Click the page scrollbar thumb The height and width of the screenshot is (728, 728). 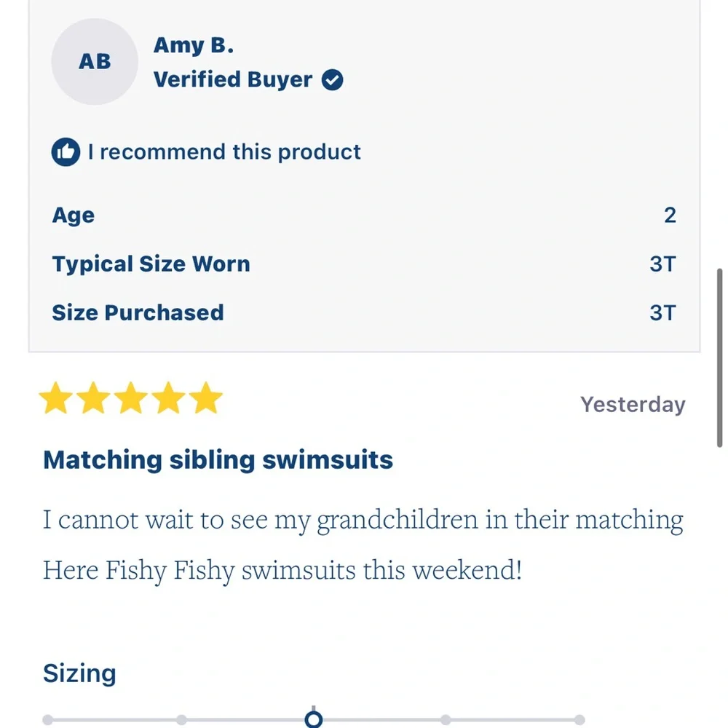pos(720,357)
